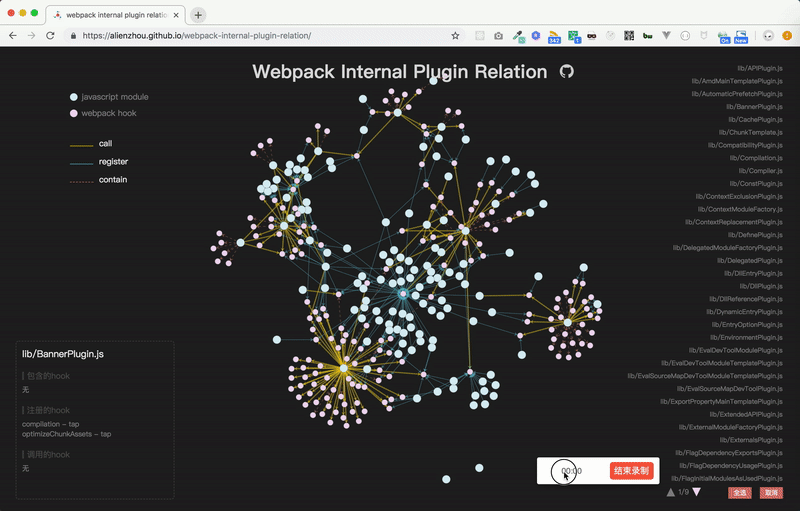Toggle the 'javascript module' legend category

click(x=109, y=97)
